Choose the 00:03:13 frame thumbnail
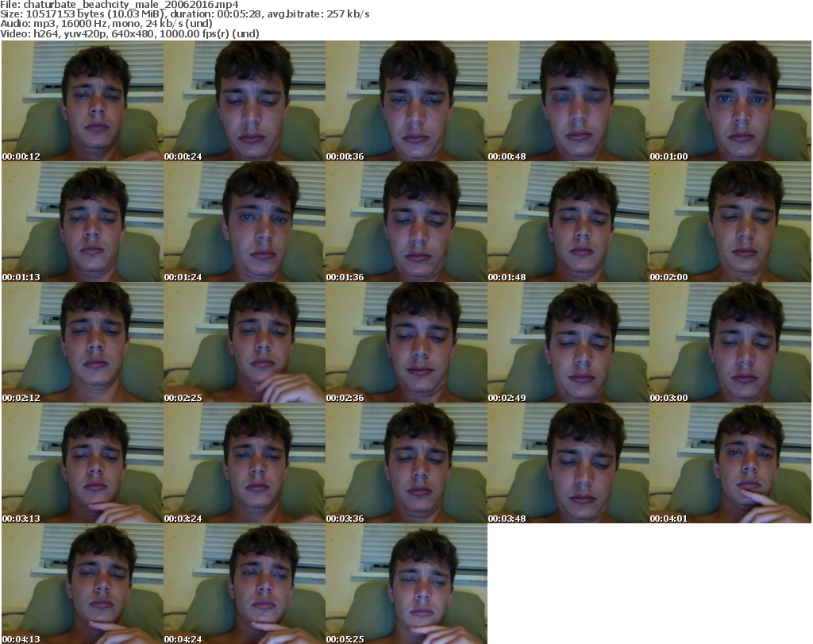This screenshot has width=813, height=644. click(x=83, y=464)
